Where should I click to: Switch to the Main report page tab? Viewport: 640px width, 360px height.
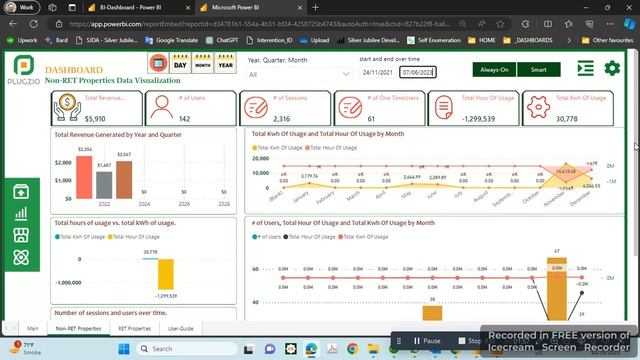(x=33, y=328)
